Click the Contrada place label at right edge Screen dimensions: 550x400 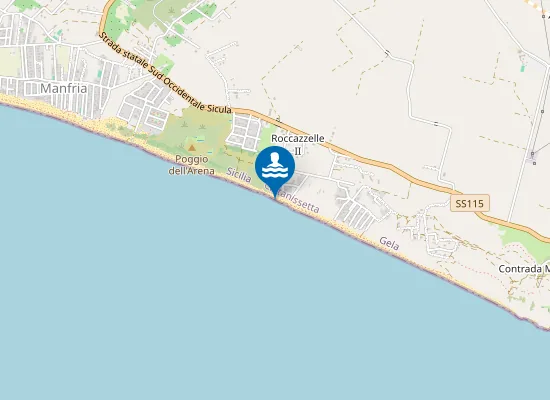(524, 269)
